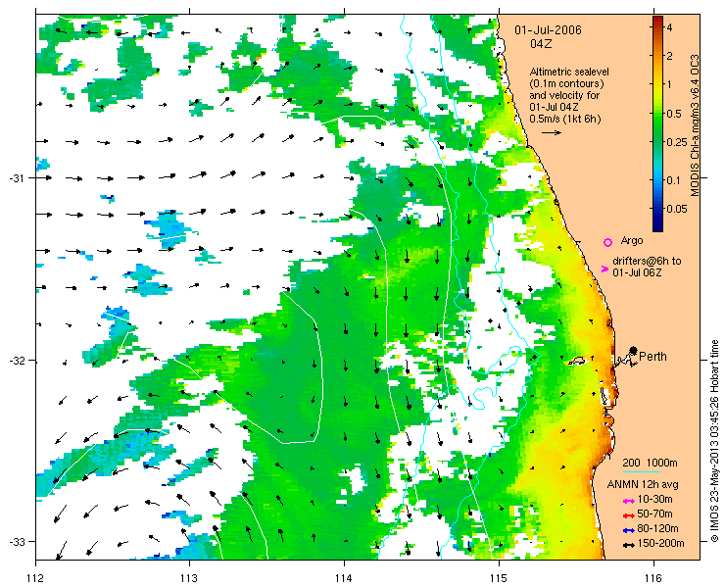725x588 pixels.
Task: Click the 'drifters@6h to' legend text
Action: point(647,261)
